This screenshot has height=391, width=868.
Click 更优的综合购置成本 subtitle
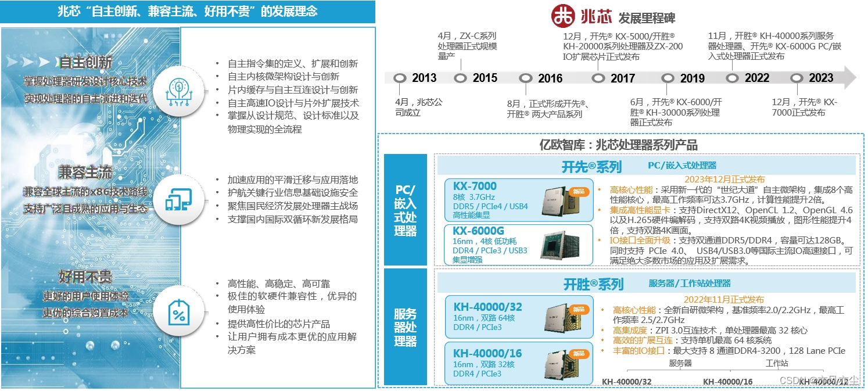click(85, 312)
